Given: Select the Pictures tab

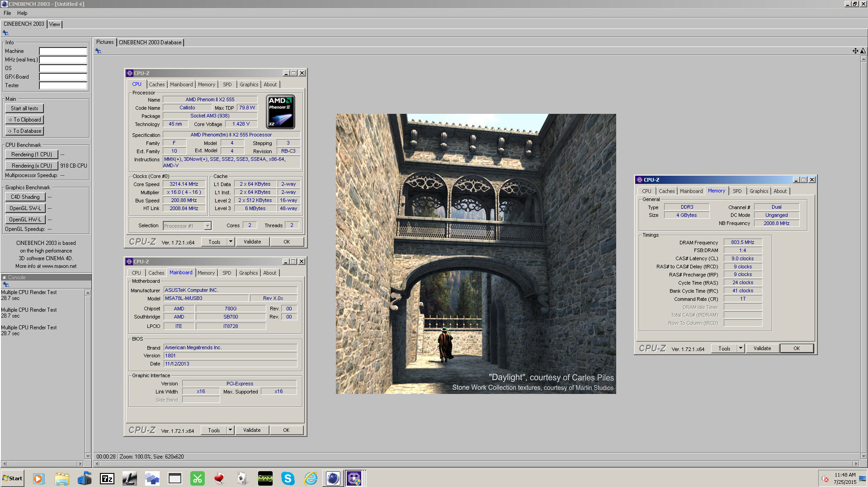Looking at the screenshot, I should (105, 42).
